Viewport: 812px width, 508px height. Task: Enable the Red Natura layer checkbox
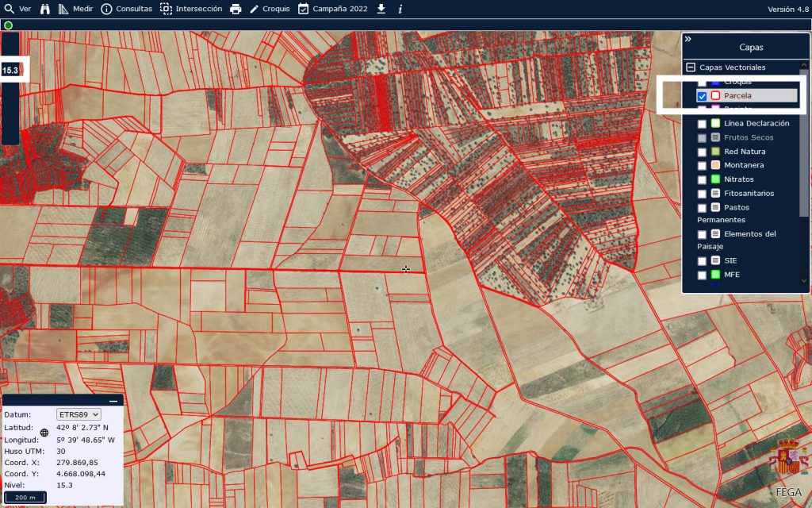coord(702,152)
